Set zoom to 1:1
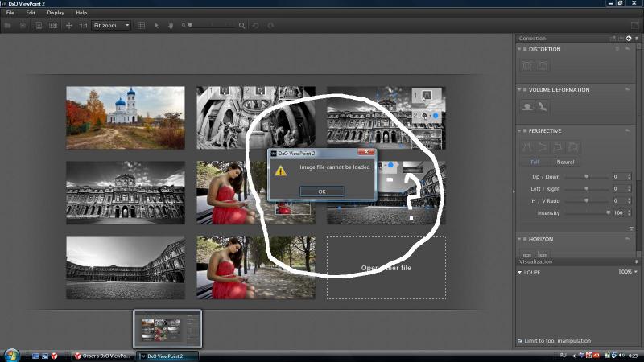The height and width of the screenshot is (362, 644). pos(84,26)
